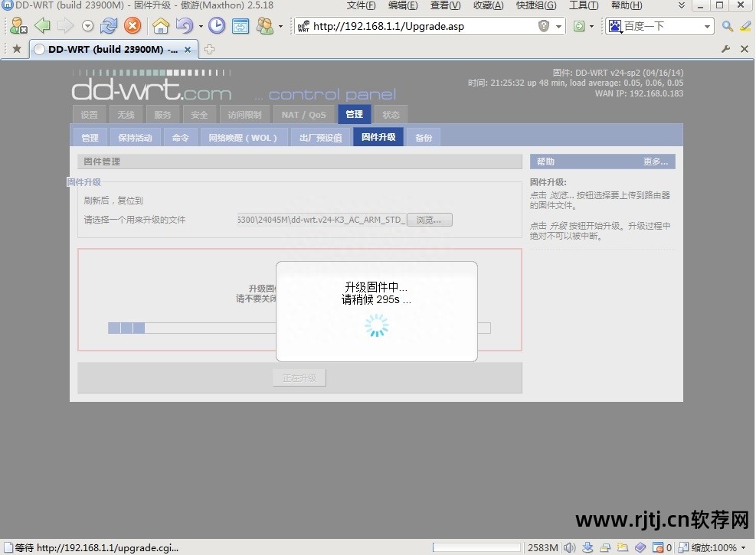756x555 pixels.
Task: Open the NAT / QoS main tab
Action: pos(304,115)
